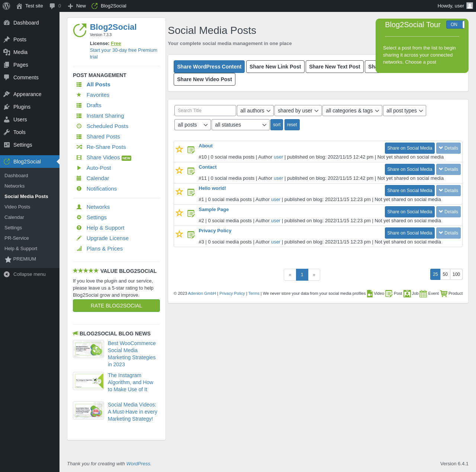Star the Contact post as favorite
The image size is (476, 472).
click(179, 170)
